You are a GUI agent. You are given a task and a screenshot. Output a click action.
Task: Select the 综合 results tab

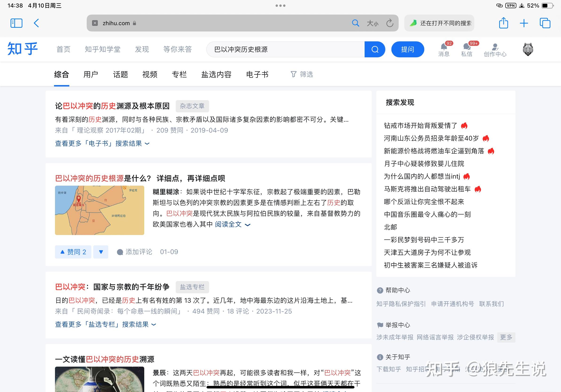pos(62,74)
